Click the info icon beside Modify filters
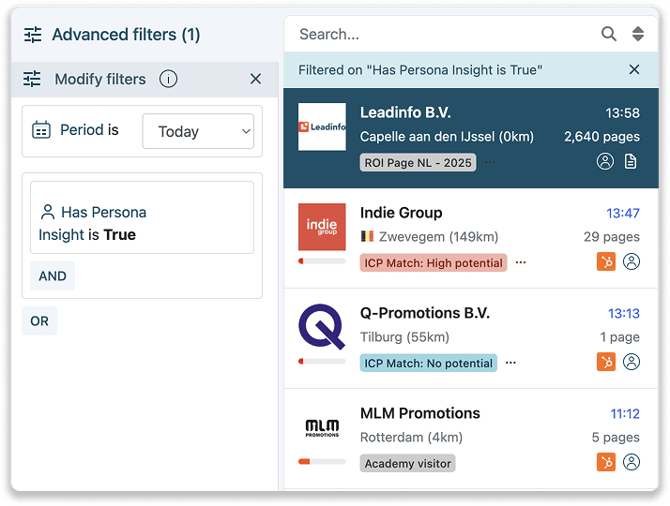The image size is (670, 506). coord(168,79)
